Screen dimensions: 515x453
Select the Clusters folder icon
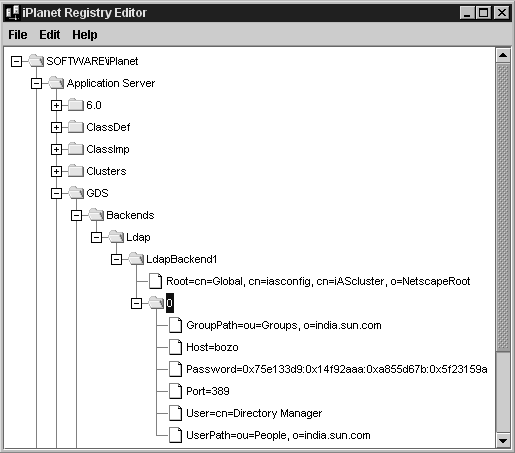76,171
